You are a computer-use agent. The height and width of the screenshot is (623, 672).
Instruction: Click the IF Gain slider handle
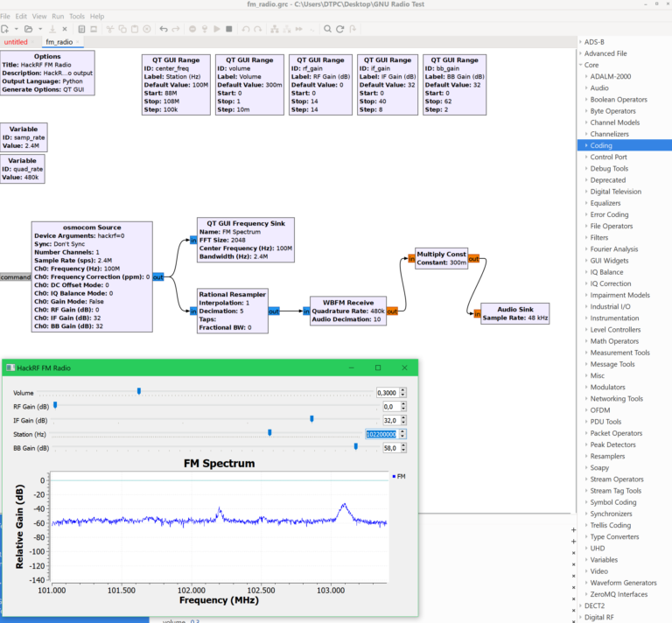tap(311, 418)
